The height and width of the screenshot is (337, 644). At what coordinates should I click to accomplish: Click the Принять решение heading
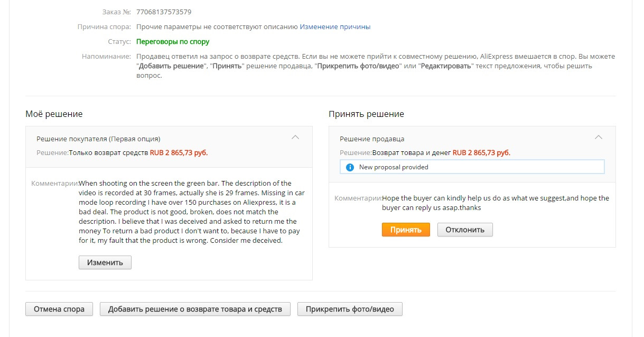[x=366, y=114]
